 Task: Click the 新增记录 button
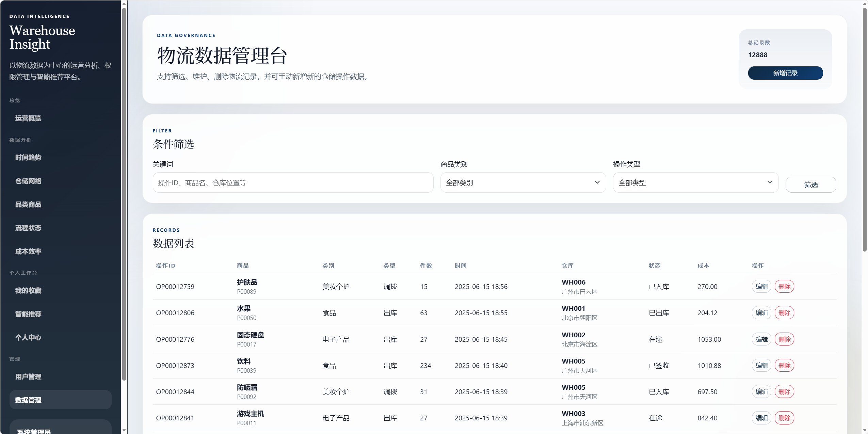point(785,73)
